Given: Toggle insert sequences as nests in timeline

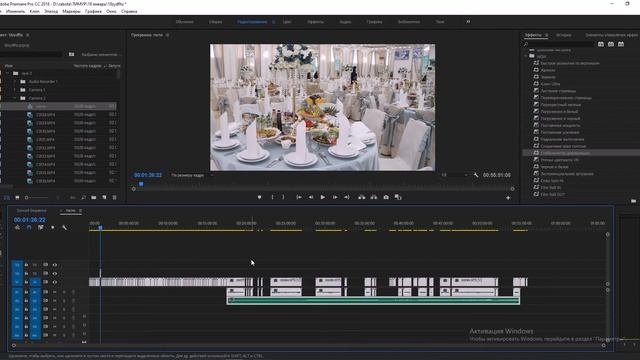Looking at the screenshot, I should click(17, 227).
